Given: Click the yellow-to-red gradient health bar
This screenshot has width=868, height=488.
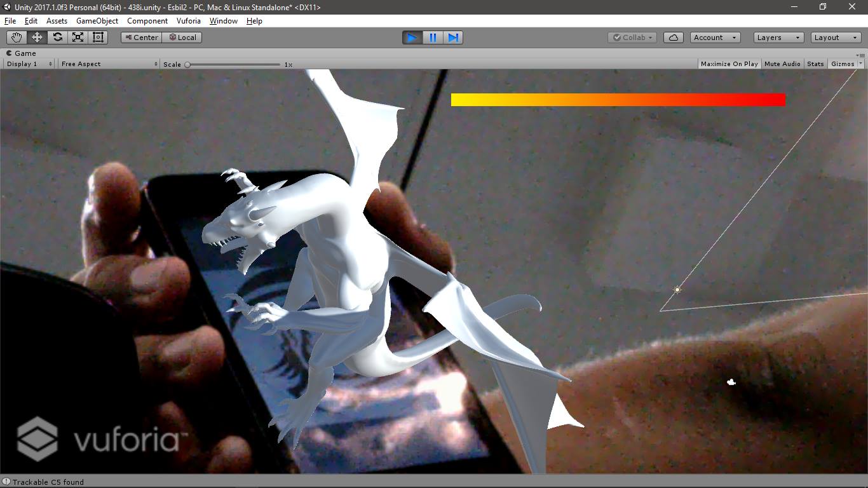Looking at the screenshot, I should coord(618,100).
